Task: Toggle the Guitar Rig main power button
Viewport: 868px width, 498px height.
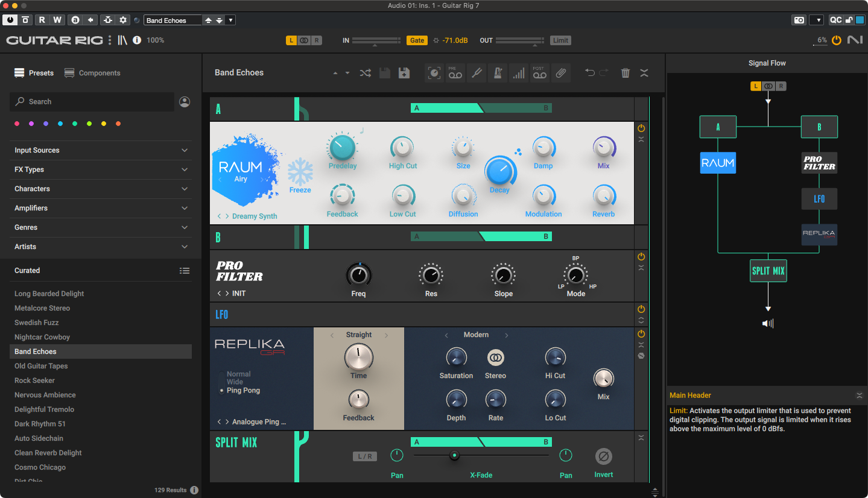Action: tap(836, 40)
